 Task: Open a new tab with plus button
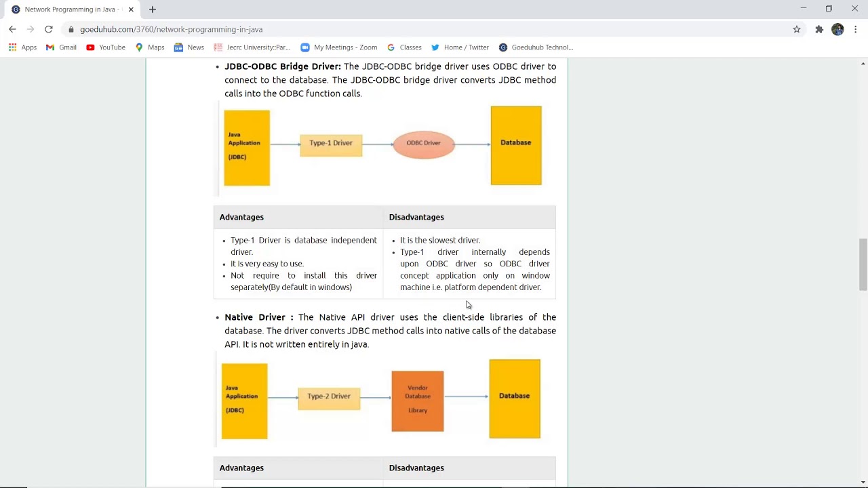[153, 9]
